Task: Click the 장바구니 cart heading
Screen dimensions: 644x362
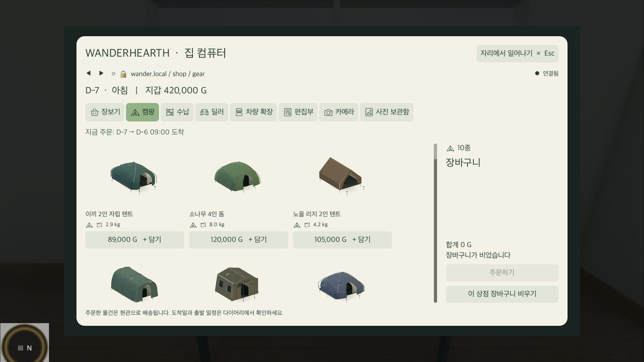Action: click(463, 163)
